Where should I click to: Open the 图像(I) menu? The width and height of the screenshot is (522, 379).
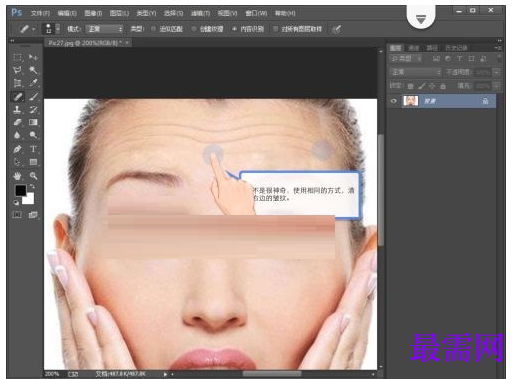pyautogui.click(x=93, y=13)
